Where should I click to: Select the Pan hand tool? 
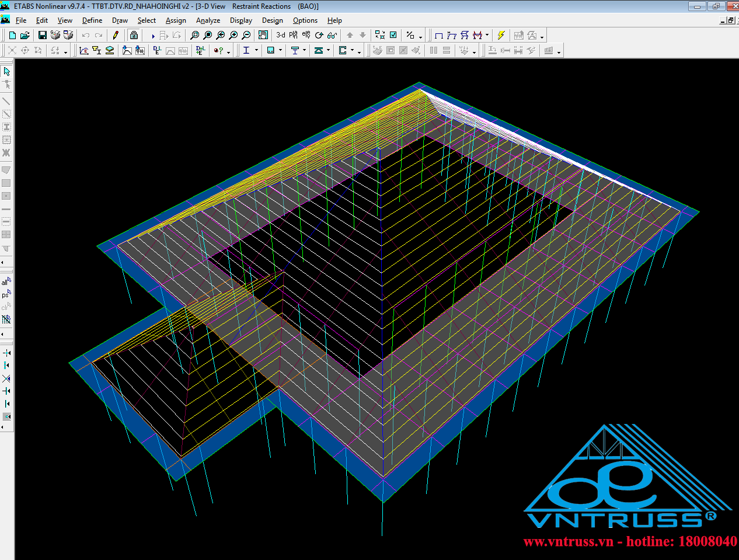tap(263, 36)
